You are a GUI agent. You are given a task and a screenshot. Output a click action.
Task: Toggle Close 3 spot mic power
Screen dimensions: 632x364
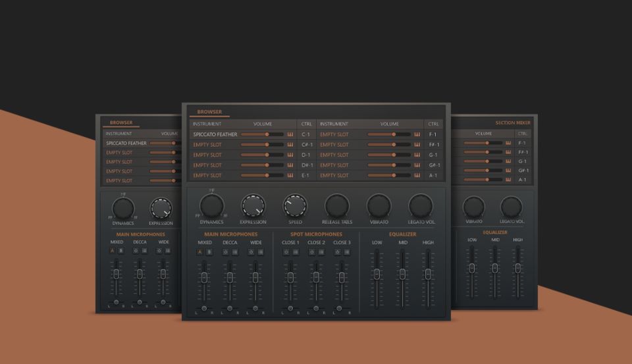337,252
